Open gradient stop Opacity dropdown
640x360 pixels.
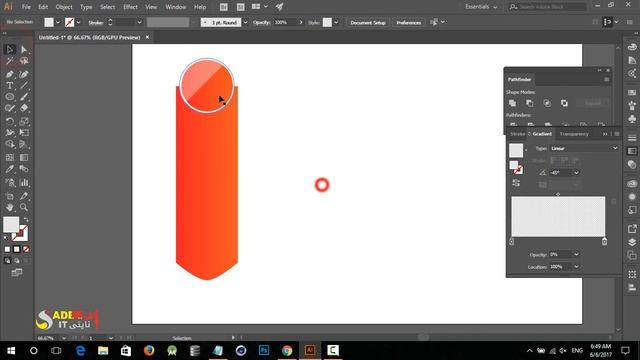pos(576,255)
